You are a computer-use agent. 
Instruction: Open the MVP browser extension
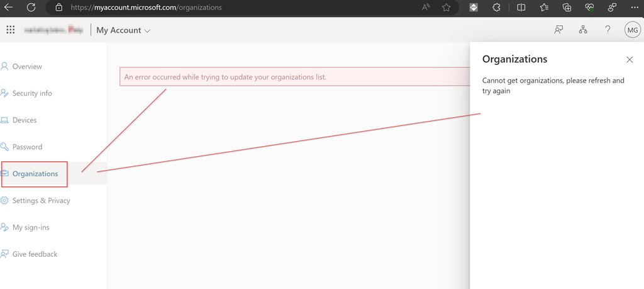click(474, 7)
